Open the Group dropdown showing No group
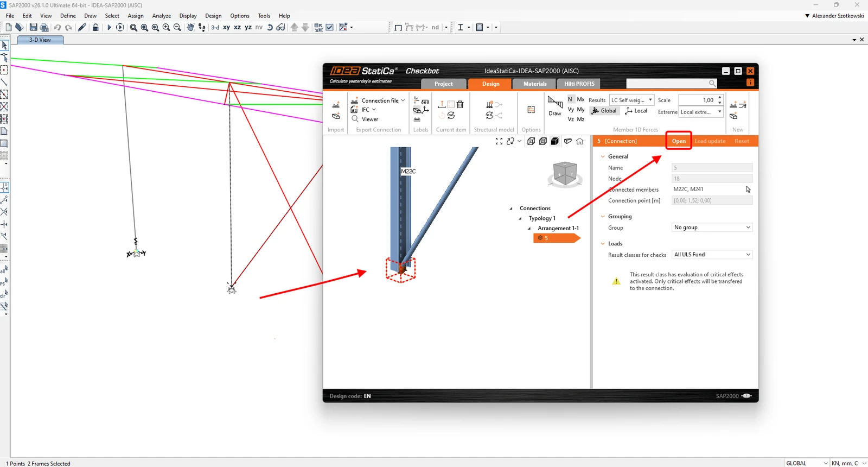868x467 pixels. click(712, 228)
